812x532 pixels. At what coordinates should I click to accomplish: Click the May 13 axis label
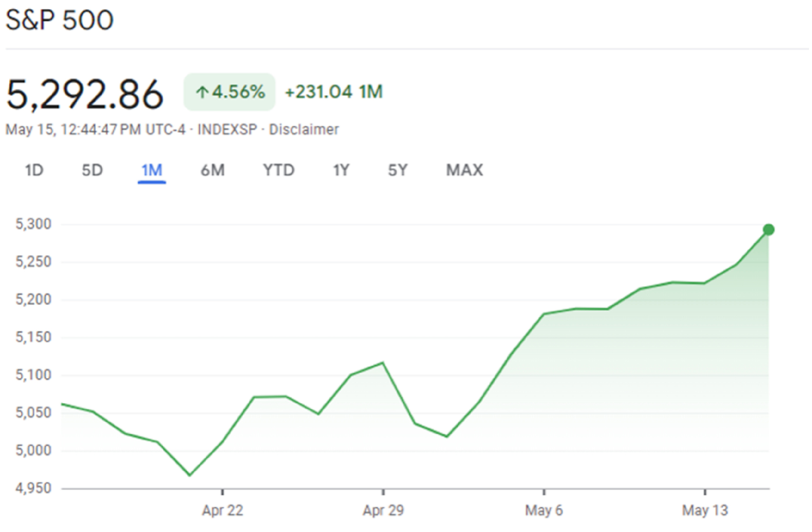point(705,510)
